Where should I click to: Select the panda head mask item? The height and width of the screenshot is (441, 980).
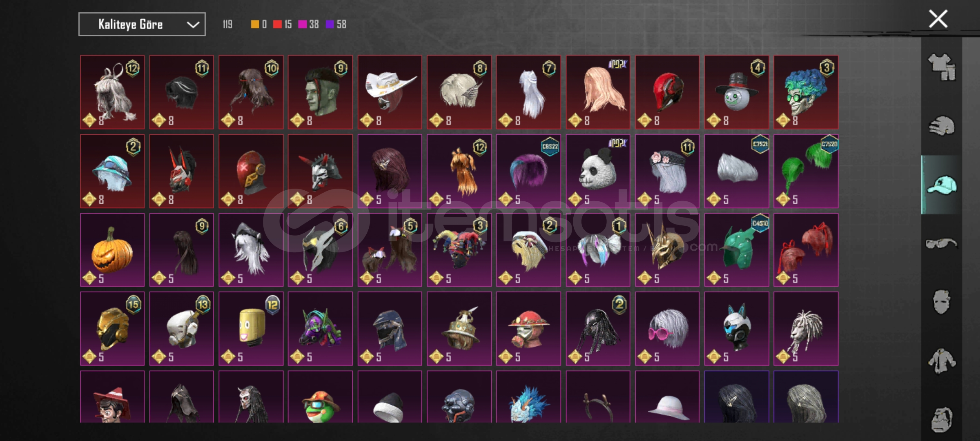(x=598, y=171)
